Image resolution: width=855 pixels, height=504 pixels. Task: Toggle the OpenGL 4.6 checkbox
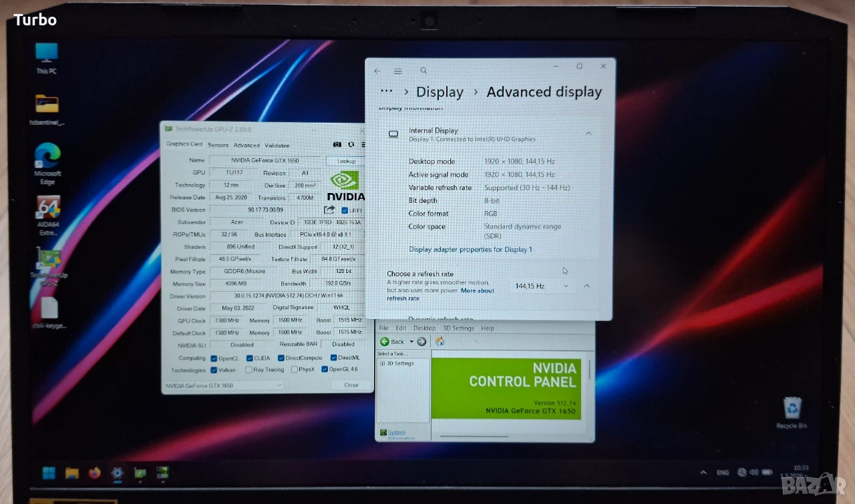[325, 369]
